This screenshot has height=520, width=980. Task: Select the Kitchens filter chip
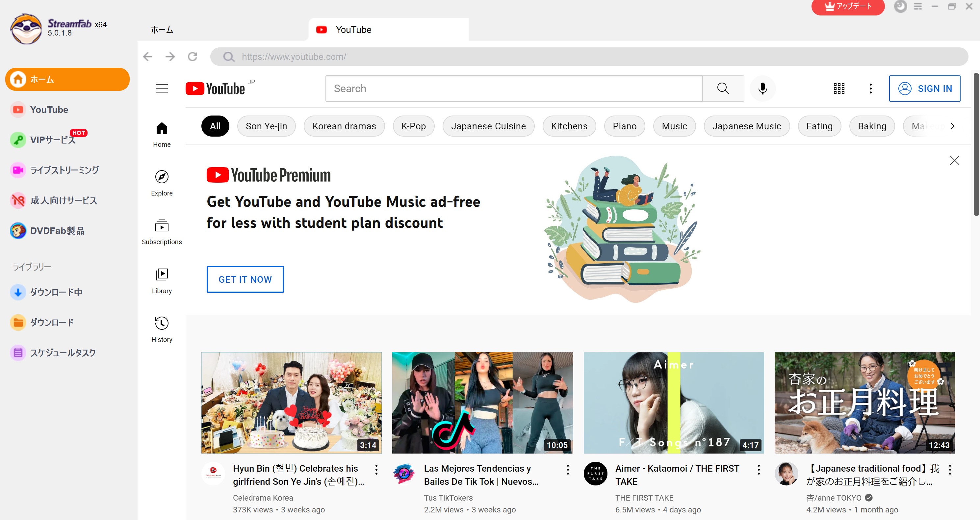[x=569, y=126]
